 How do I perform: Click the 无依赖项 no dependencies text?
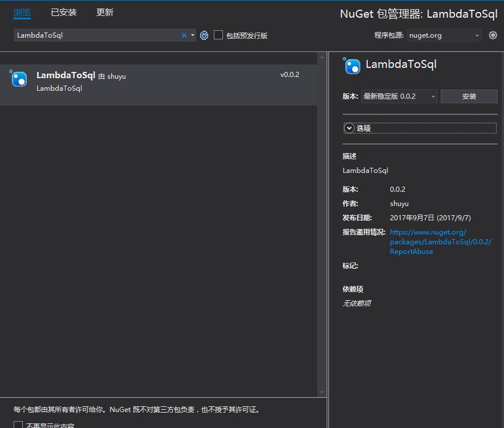pyautogui.click(x=357, y=303)
